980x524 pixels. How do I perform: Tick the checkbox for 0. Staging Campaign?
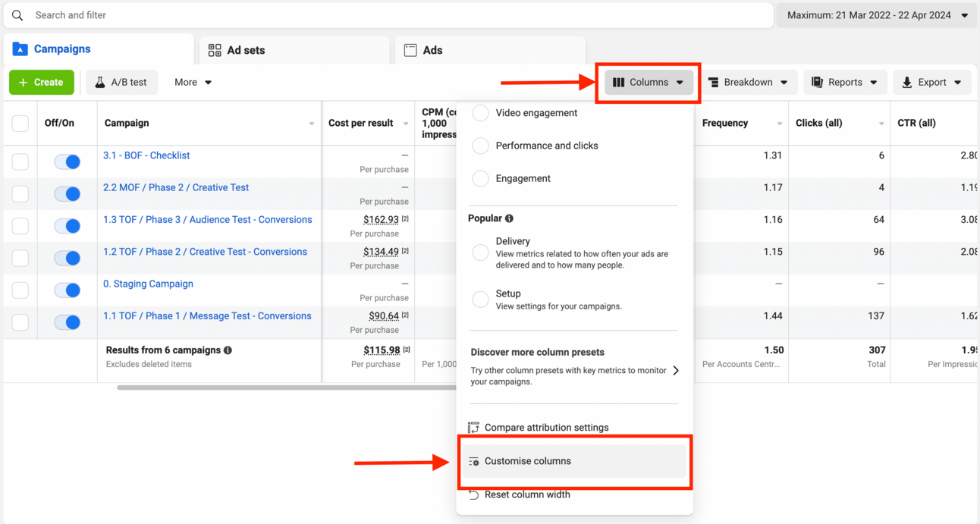[x=20, y=290]
